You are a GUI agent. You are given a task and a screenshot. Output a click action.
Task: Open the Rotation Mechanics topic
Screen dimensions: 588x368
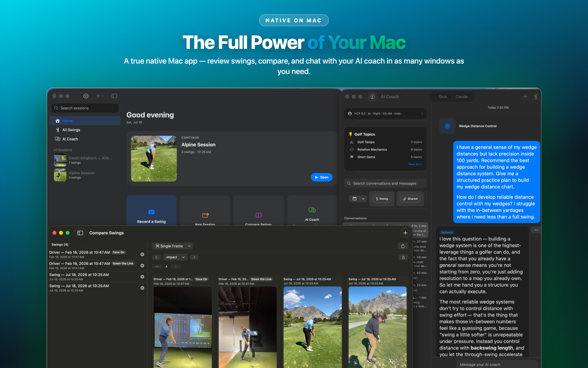click(385, 149)
